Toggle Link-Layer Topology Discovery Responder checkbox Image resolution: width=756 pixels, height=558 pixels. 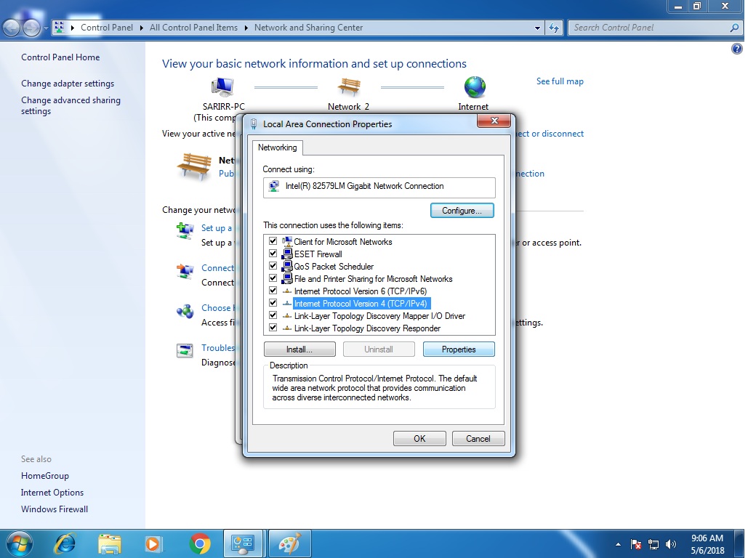coord(273,328)
